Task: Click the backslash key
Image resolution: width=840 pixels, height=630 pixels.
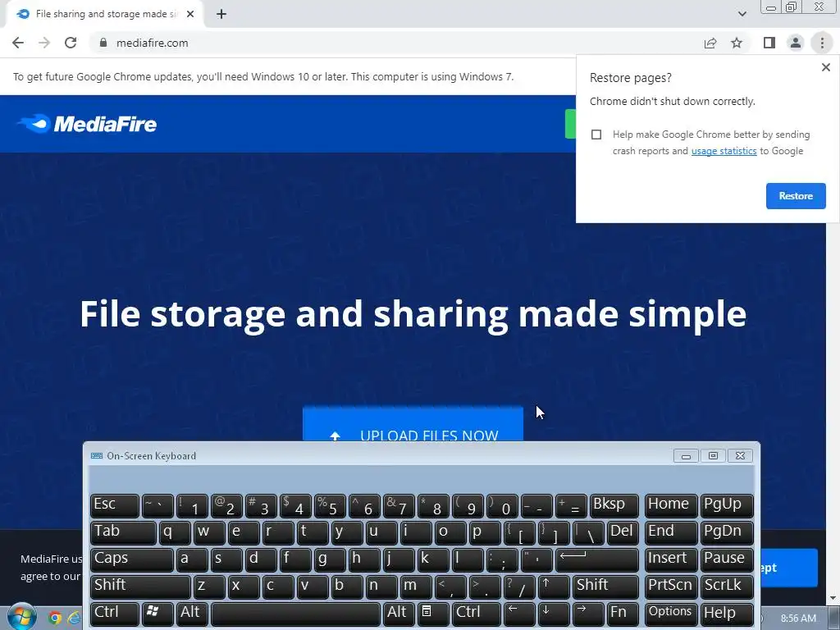Action: (588, 532)
